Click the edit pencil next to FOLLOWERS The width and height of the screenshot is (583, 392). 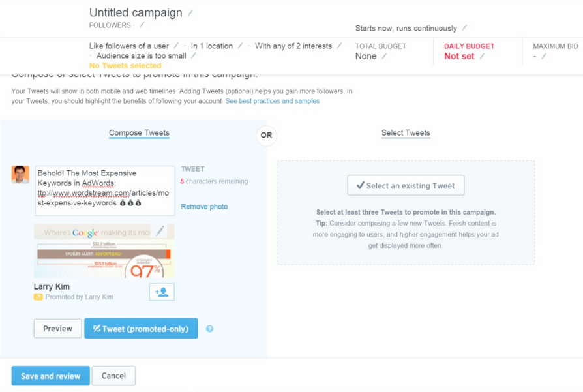[x=142, y=25]
